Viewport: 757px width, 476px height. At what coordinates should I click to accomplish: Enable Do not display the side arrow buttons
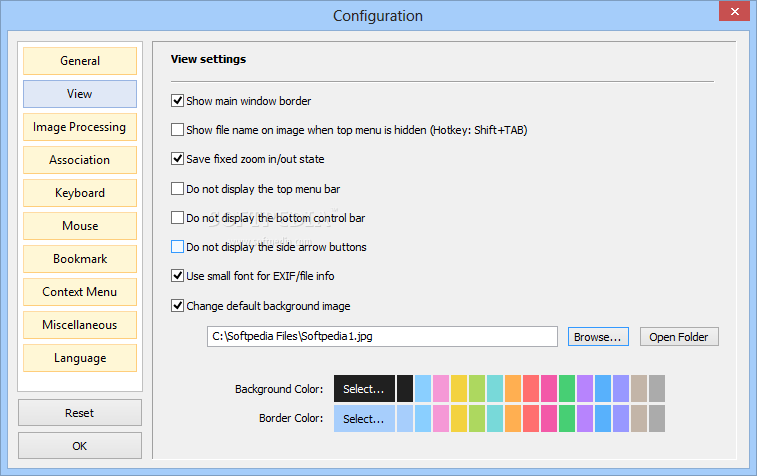click(x=177, y=246)
